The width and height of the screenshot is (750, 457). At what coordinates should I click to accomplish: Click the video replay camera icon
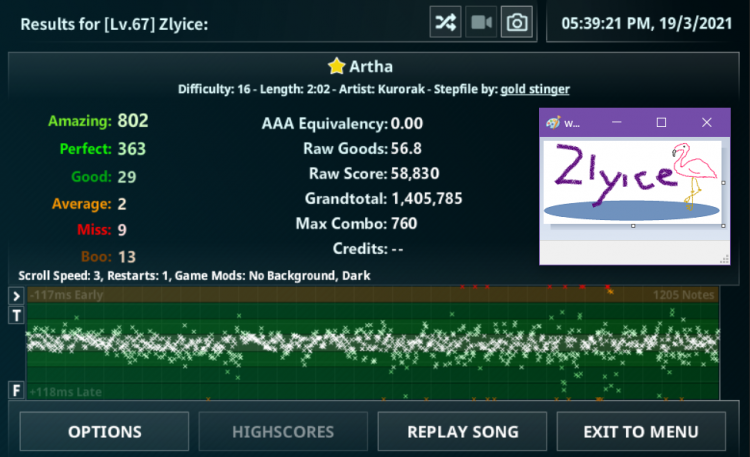[x=481, y=22]
